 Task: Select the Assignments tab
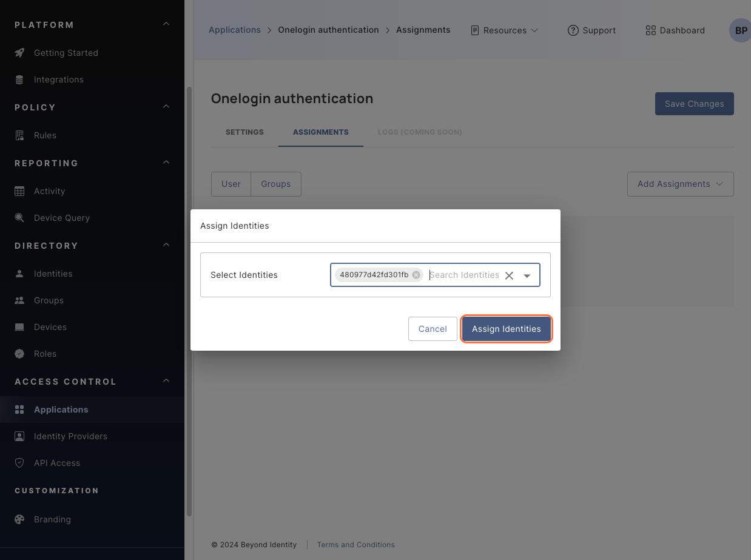pos(320,132)
